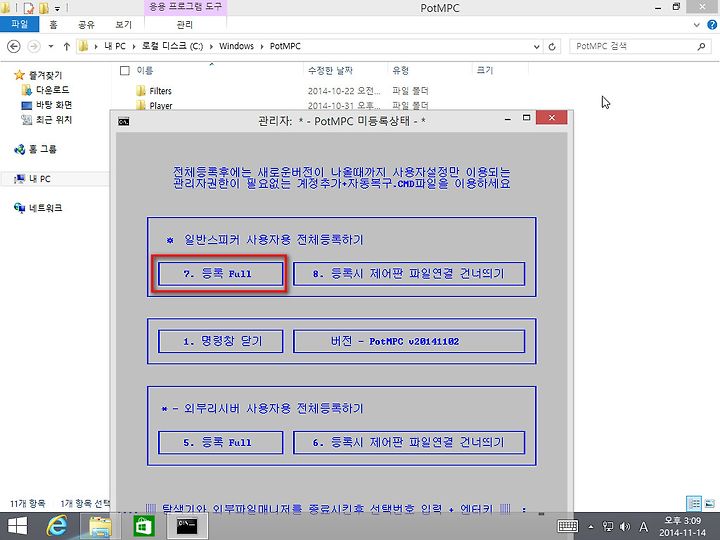Open Explorer help question mark

pyautogui.click(x=712, y=25)
